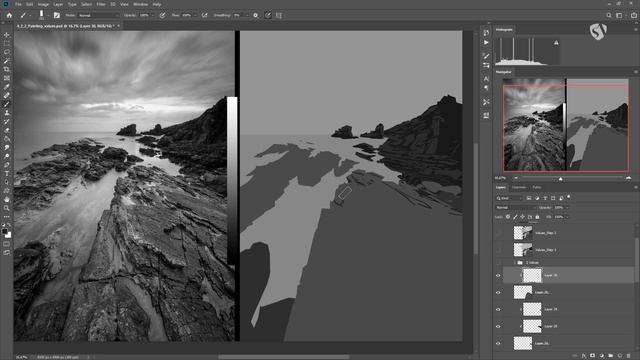The width and height of the screenshot is (640, 360).
Task: Open the File menu
Action: (x=18, y=4)
